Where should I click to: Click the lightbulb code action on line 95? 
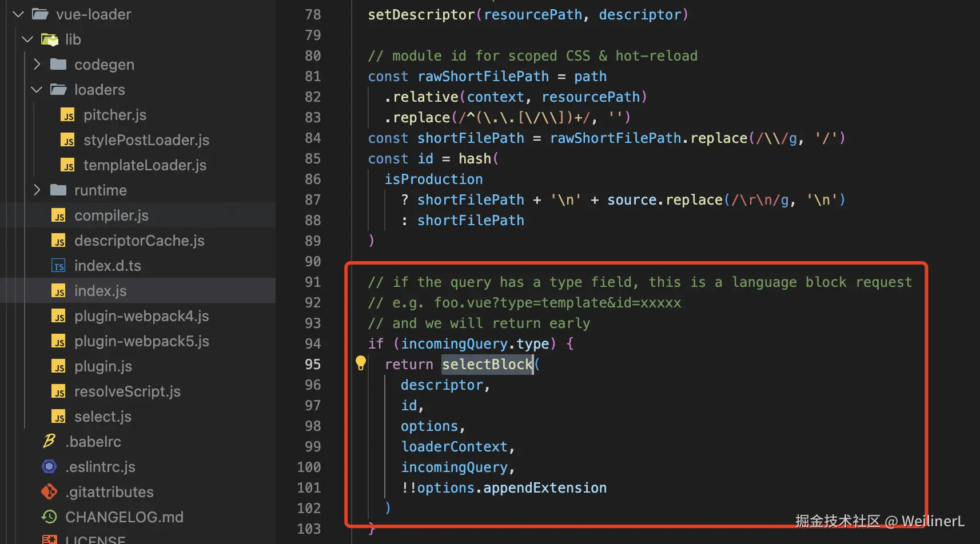[x=361, y=363]
